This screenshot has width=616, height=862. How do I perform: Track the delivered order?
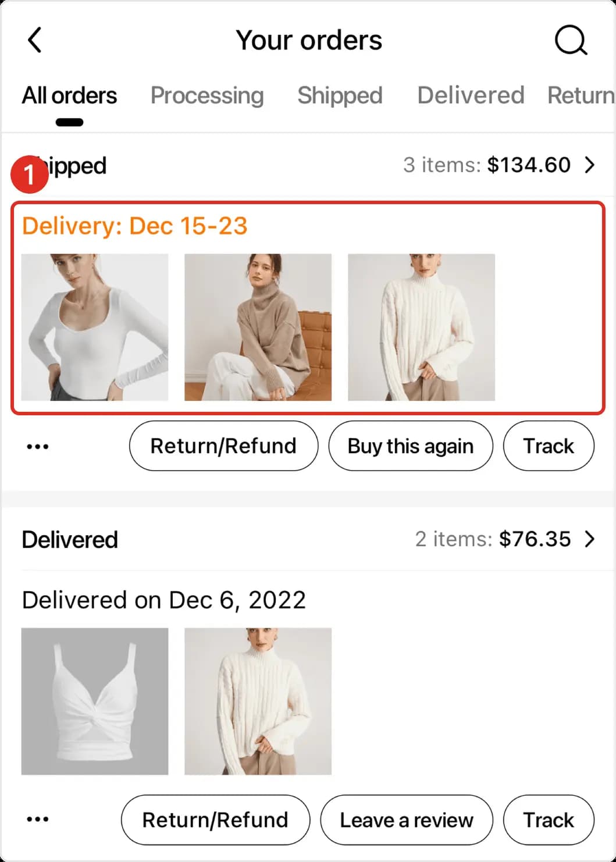click(548, 820)
